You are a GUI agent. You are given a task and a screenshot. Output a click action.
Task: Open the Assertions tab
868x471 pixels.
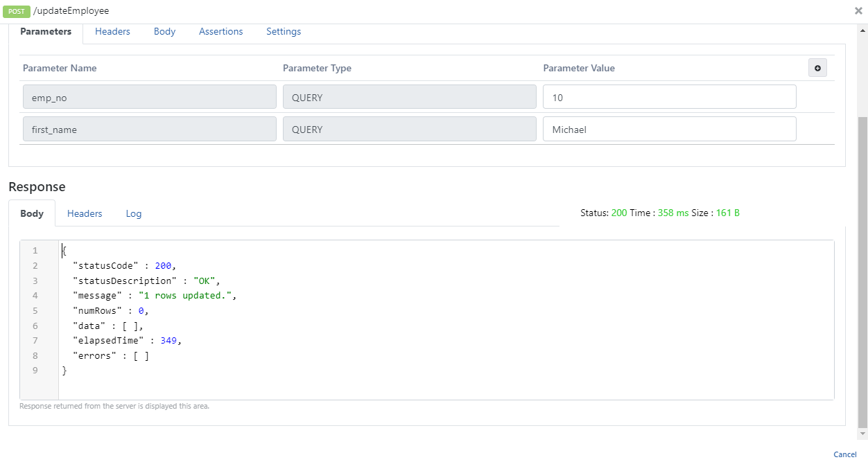tap(220, 32)
